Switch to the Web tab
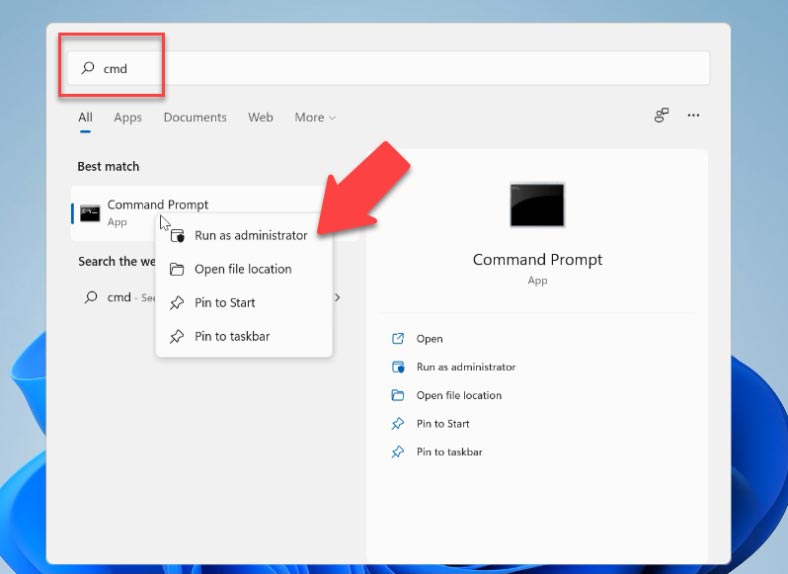 260,117
